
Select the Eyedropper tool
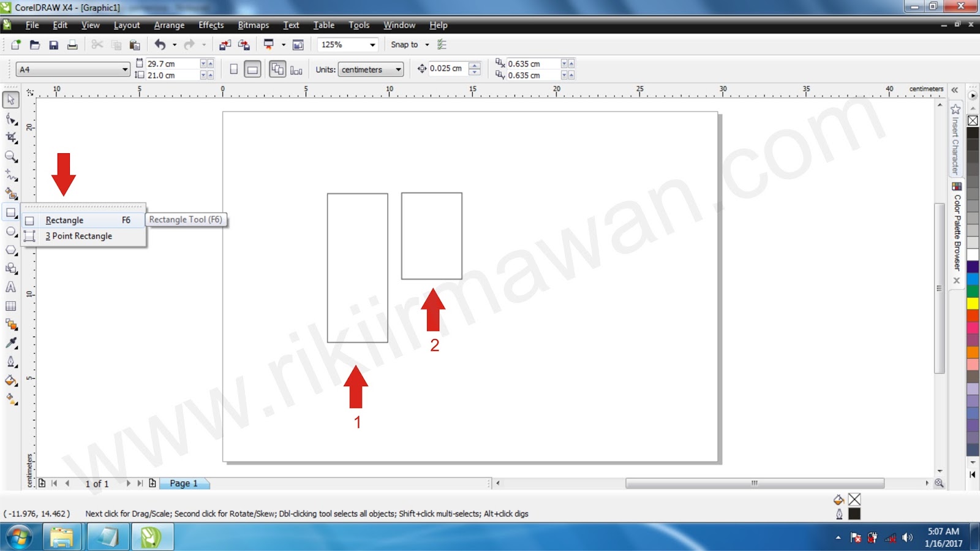click(11, 343)
